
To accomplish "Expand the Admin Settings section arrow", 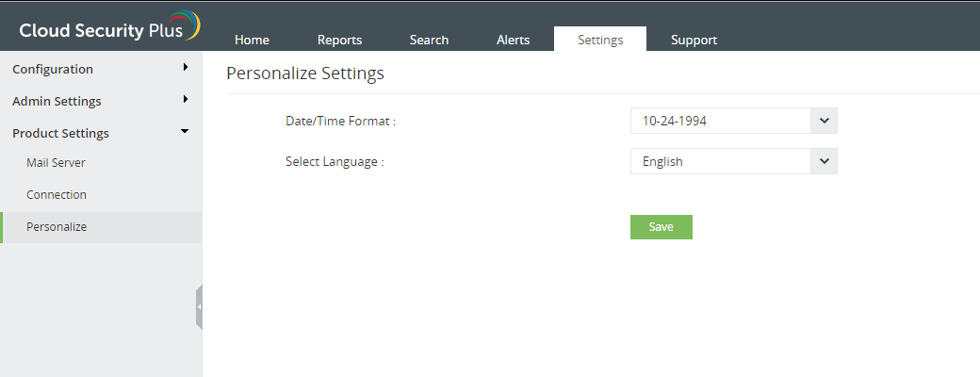I will tap(186, 100).
